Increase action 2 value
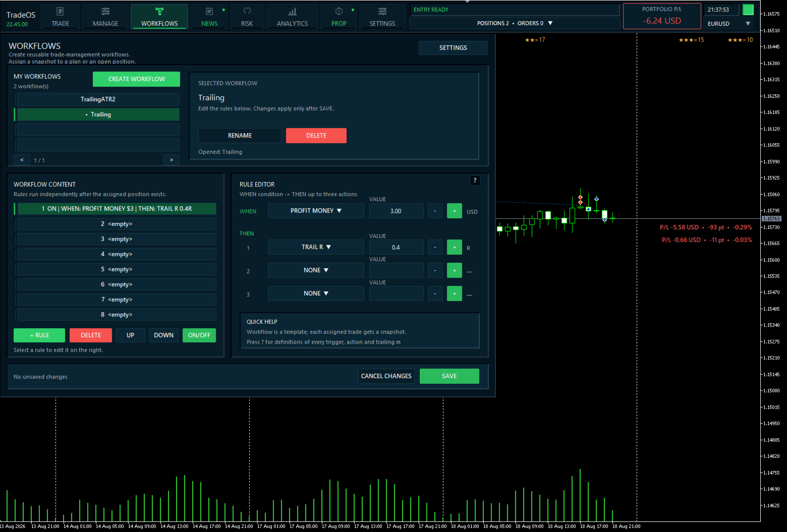Screen dimensions: 787x532 455,270
